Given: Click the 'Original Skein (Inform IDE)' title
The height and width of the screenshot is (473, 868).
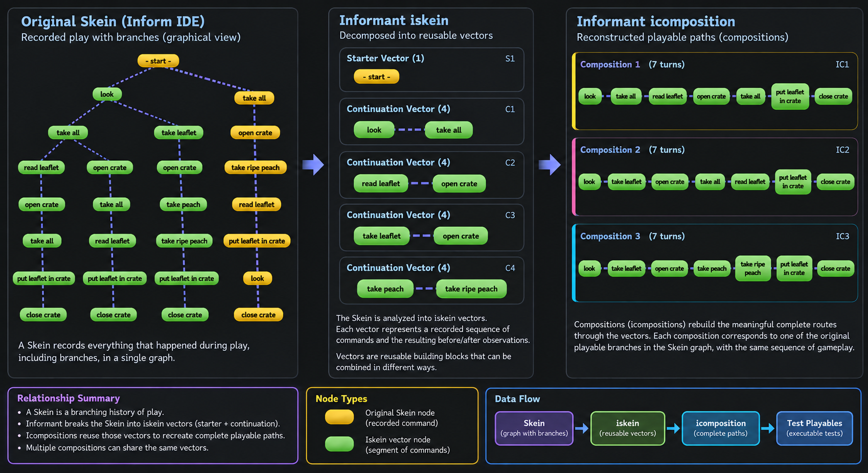Looking at the screenshot, I should pyautogui.click(x=112, y=21).
